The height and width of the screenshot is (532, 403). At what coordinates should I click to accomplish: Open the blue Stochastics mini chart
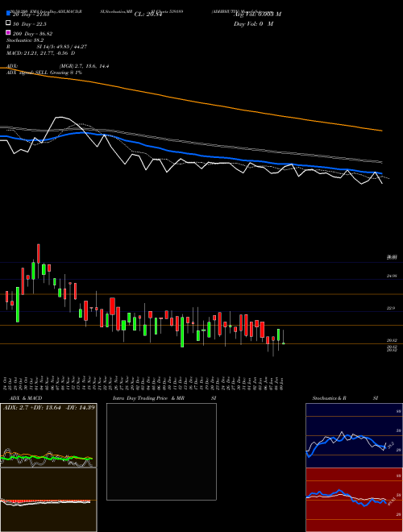tap(354, 435)
